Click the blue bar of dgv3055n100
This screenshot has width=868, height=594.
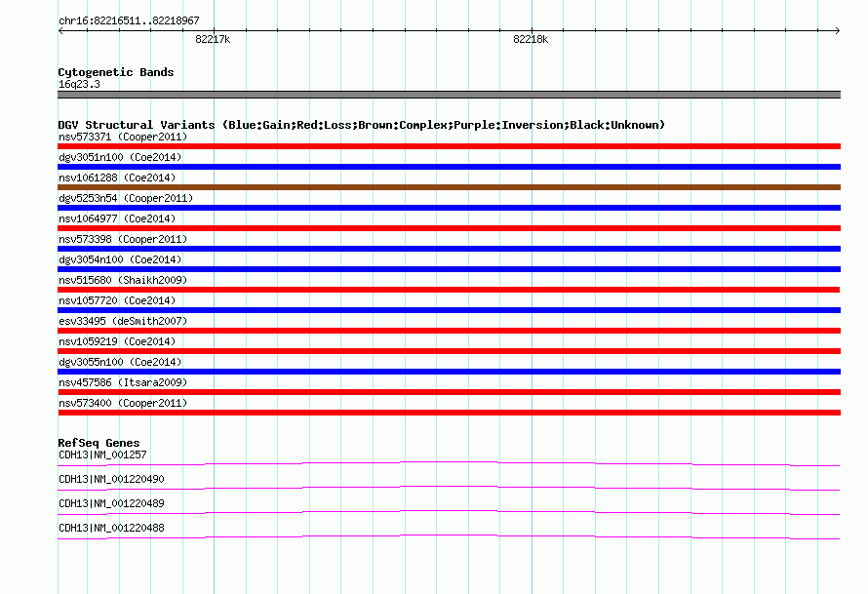pyautogui.click(x=449, y=372)
